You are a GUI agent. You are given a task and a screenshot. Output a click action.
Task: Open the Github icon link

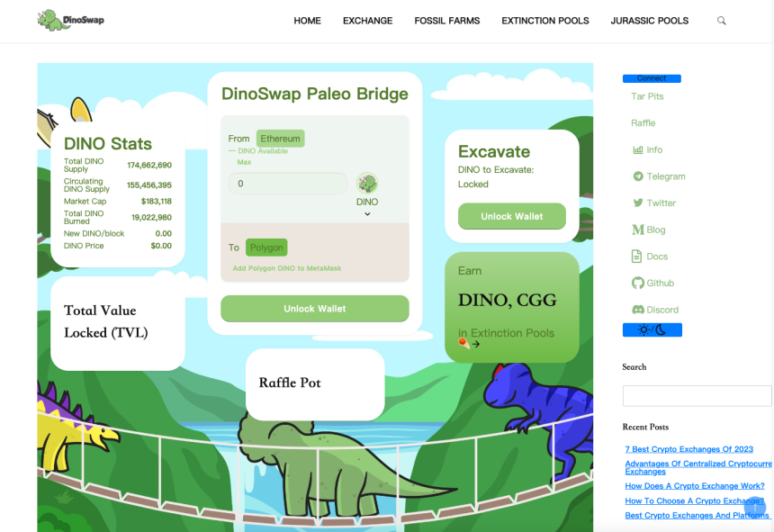pos(638,283)
